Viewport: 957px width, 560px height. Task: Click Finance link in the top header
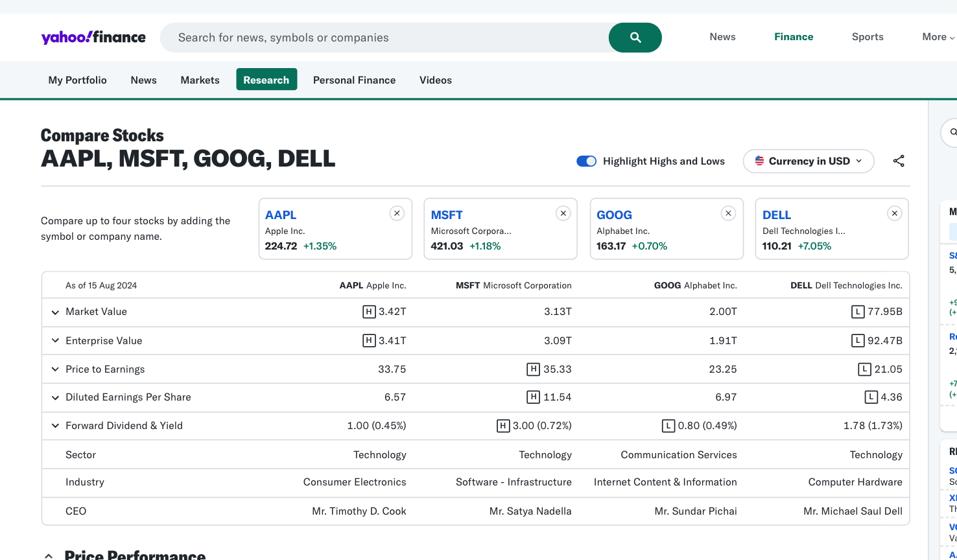[x=794, y=37]
